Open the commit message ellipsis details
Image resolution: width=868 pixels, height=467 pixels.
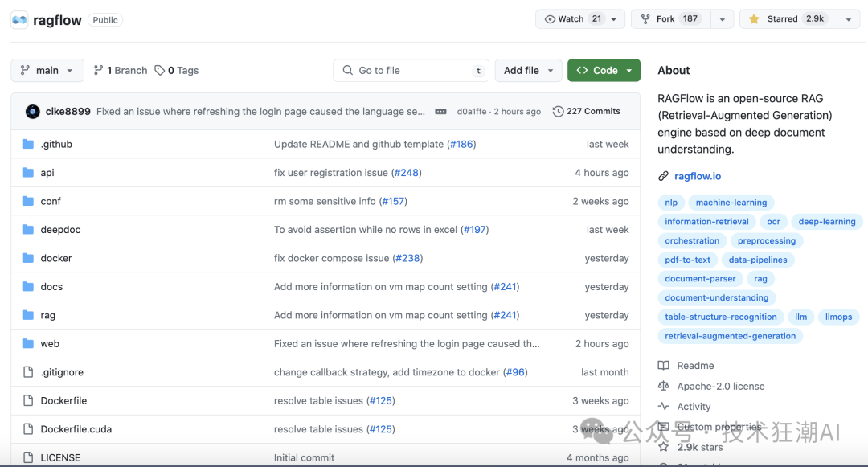click(x=440, y=112)
